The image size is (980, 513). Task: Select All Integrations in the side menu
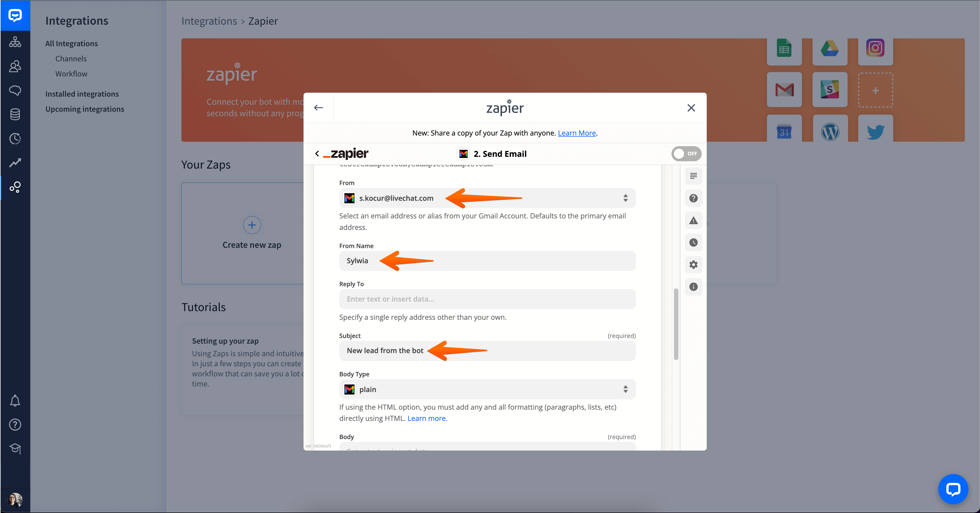(x=71, y=43)
